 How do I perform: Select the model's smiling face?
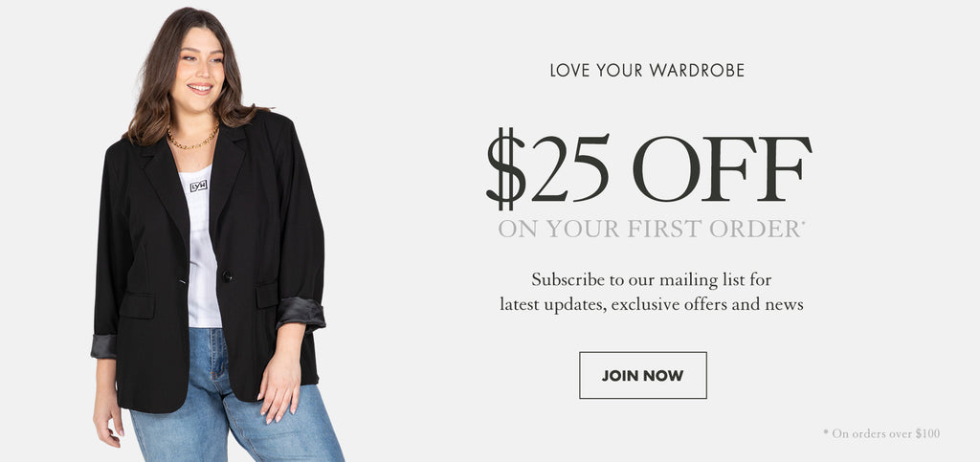[199, 70]
